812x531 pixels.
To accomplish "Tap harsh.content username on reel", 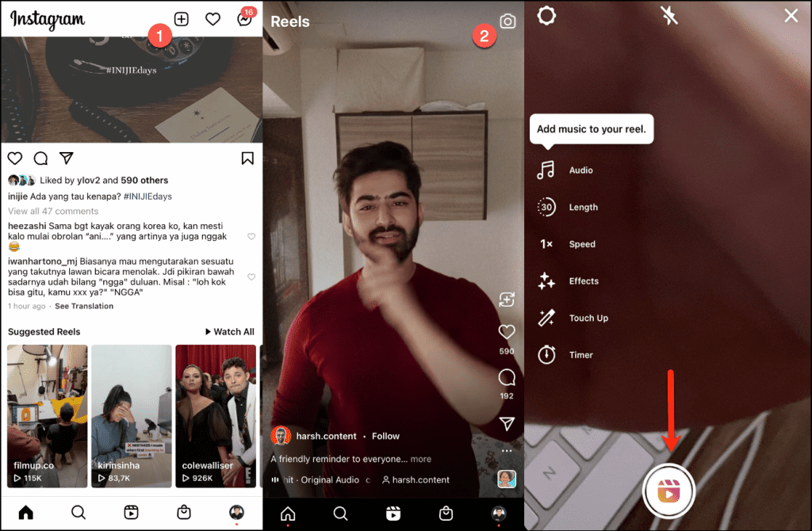I will click(326, 436).
